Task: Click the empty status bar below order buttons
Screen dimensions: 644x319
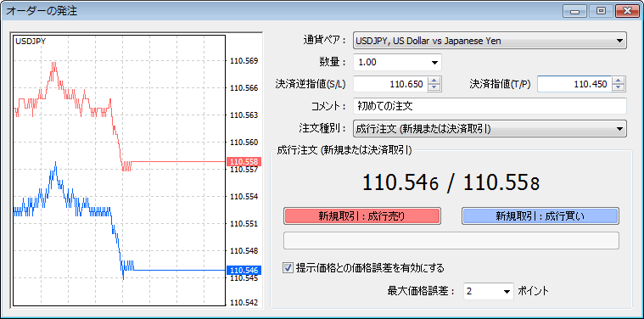Action: (451, 241)
